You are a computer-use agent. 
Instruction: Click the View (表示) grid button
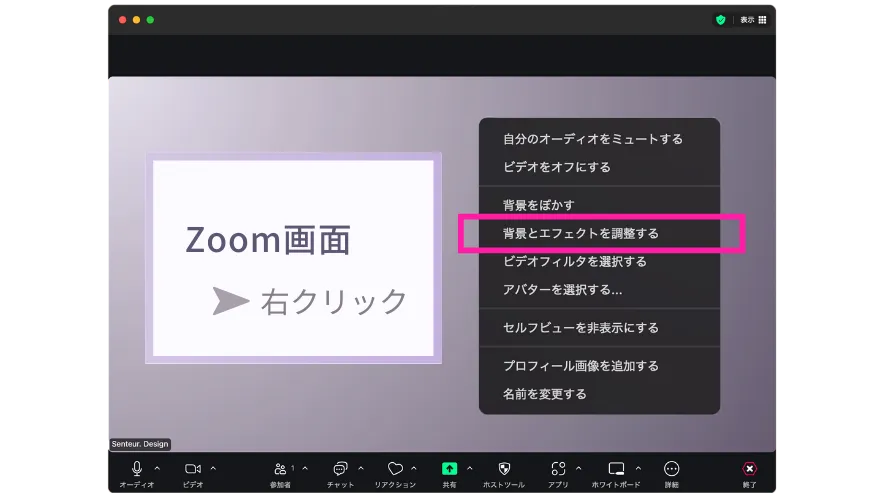[753, 20]
